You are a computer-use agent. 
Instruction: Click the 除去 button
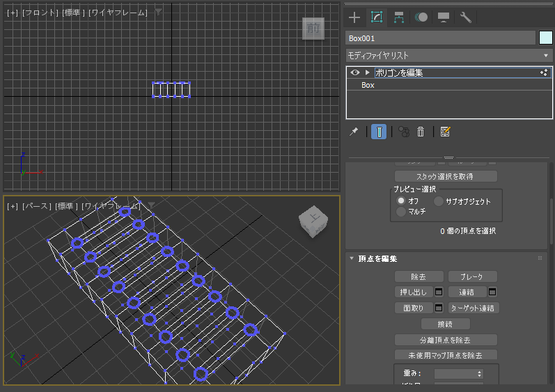tap(419, 276)
